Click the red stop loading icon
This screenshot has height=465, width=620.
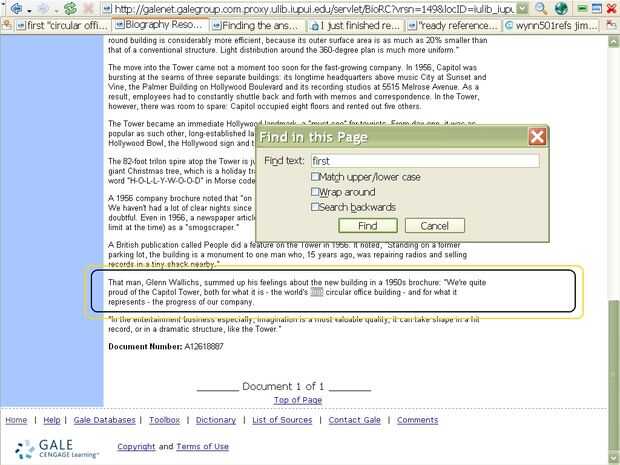89,8
